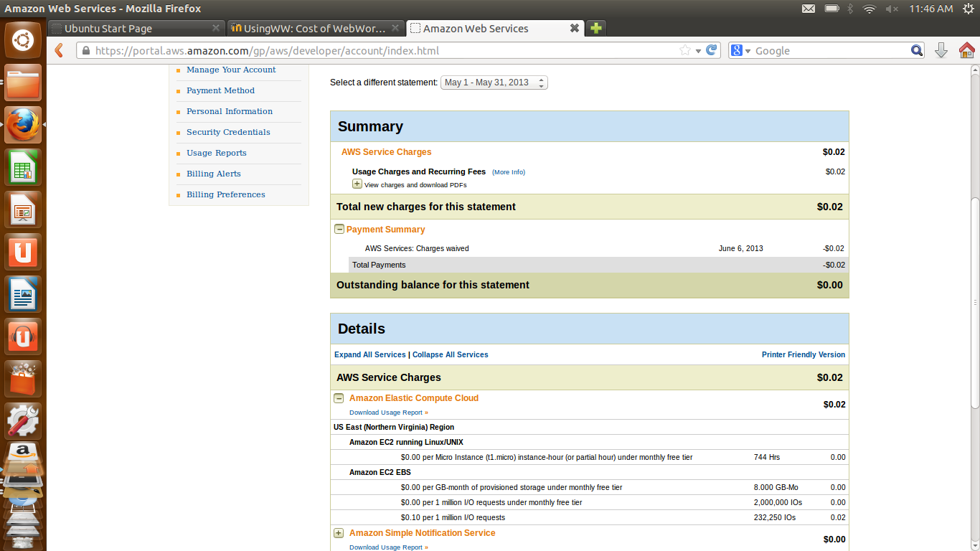Click Firefox icon in launcher
Screen dimensions: 980x551
click(x=23, y=125)
